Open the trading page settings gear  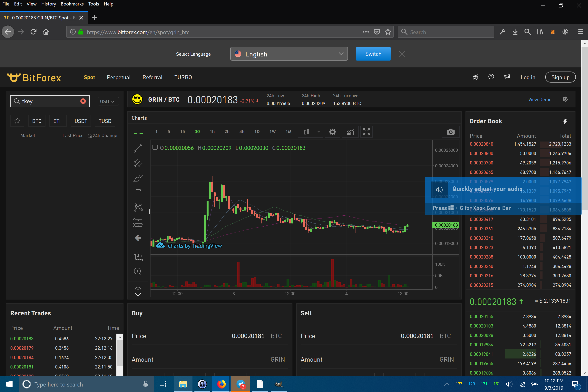[565, 100]
